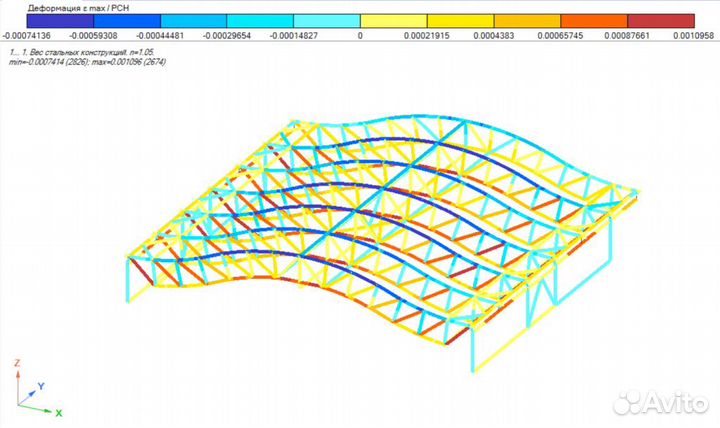
Task: Click the blue Y axis label of triad
Action: coord(40,385)
